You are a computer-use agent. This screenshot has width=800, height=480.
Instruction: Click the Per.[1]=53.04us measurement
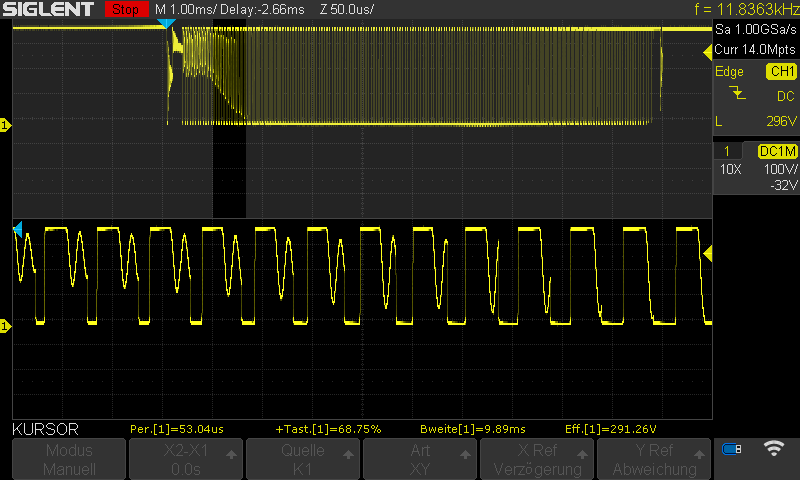[x=177, y=429]
